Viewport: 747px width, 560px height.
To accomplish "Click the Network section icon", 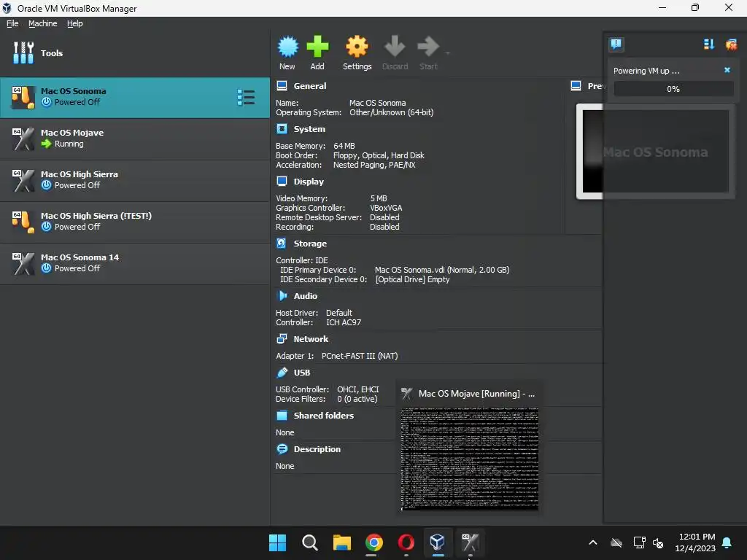I will (282, 338).
